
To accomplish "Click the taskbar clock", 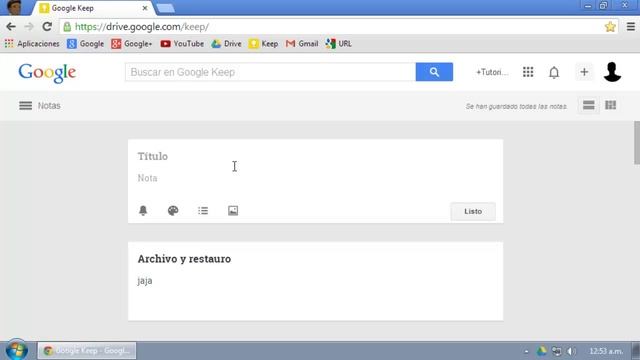I will point(606,351).
